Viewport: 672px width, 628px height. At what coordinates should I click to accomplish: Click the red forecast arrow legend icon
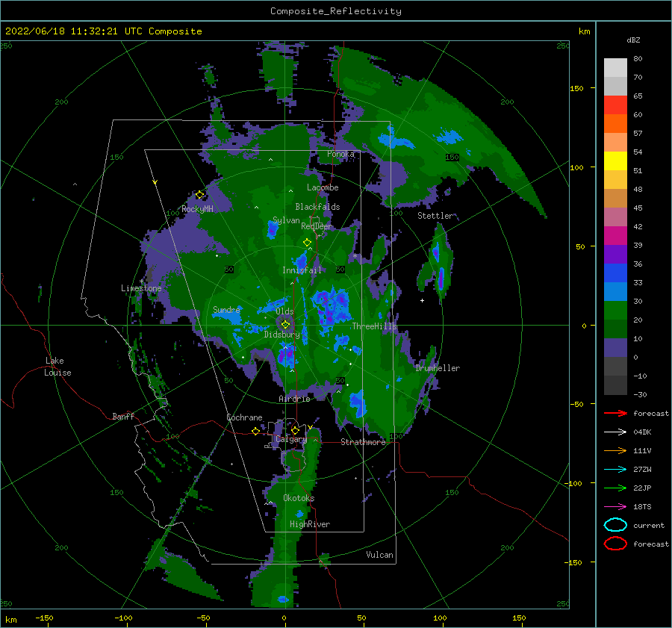coord(615,413)
